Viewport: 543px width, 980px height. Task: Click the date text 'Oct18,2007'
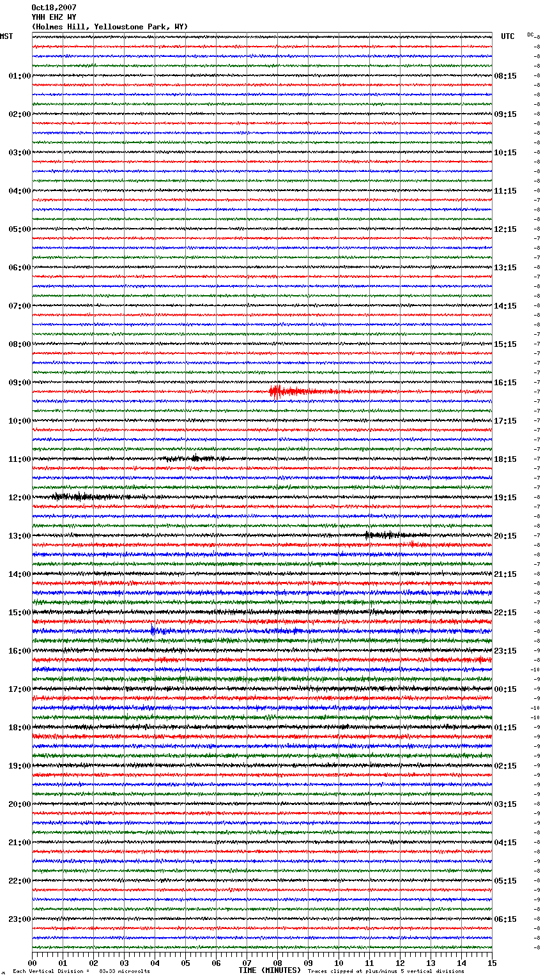pos(54,8)
